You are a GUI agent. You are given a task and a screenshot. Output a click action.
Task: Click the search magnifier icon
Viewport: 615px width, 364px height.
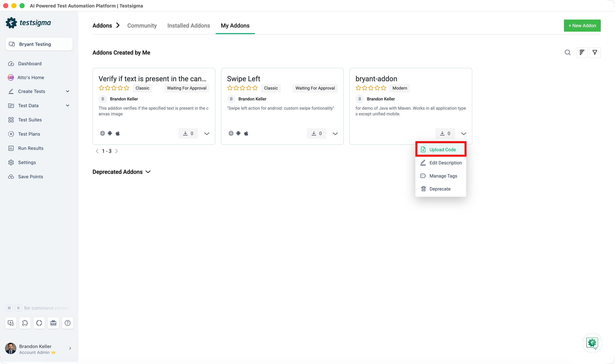coord(567,52)
